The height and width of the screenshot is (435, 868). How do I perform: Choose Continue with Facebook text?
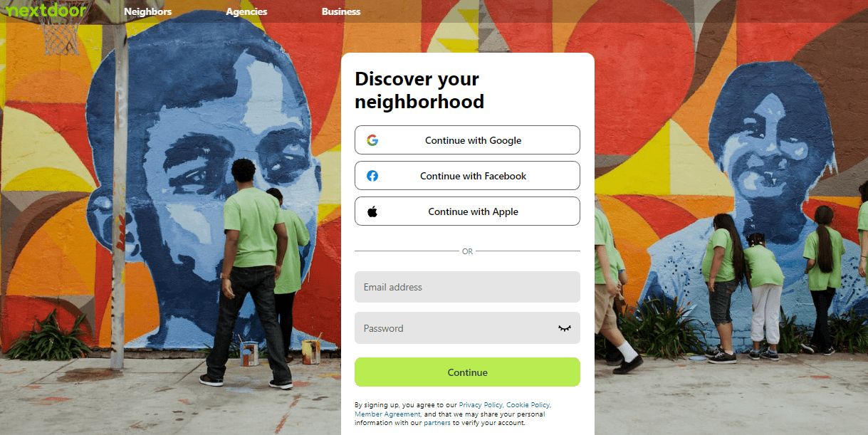[474, 176]
